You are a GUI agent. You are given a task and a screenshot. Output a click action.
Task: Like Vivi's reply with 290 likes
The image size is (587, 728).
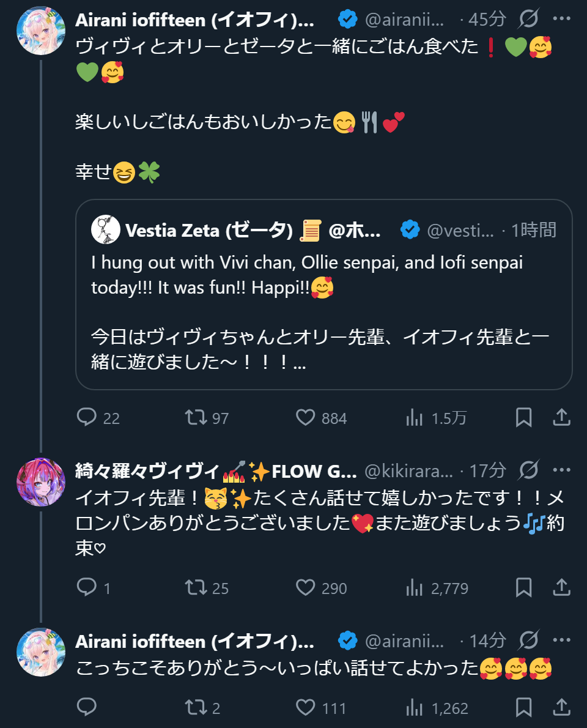point(305,588)
